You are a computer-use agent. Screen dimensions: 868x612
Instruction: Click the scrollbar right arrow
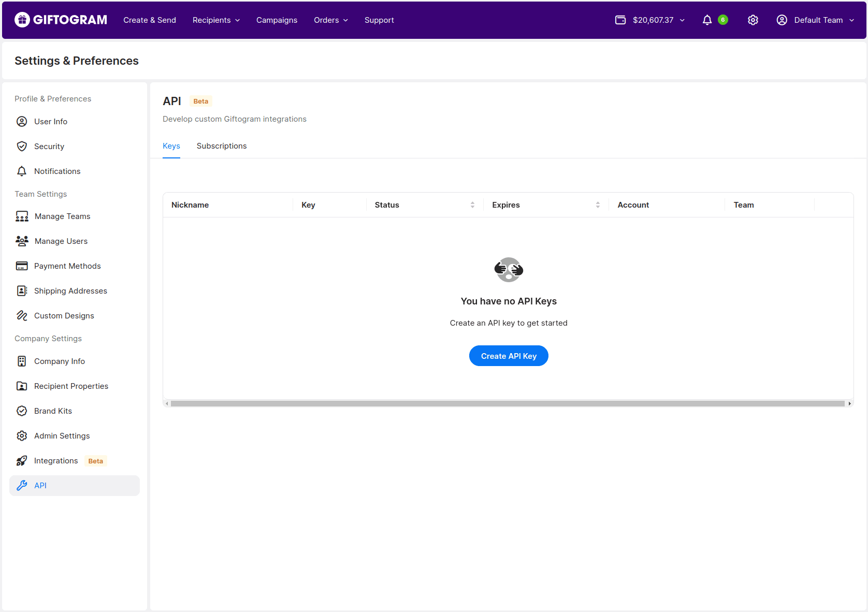point(849,403)
